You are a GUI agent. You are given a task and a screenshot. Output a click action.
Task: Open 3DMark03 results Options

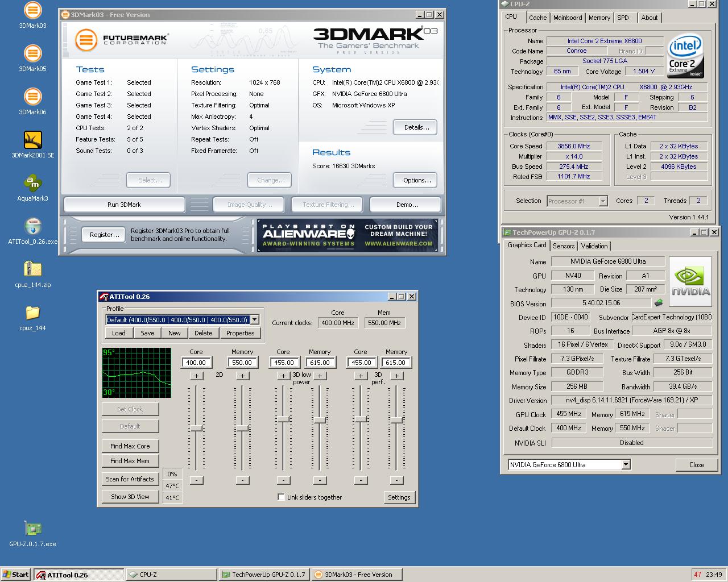pos(416,180)
